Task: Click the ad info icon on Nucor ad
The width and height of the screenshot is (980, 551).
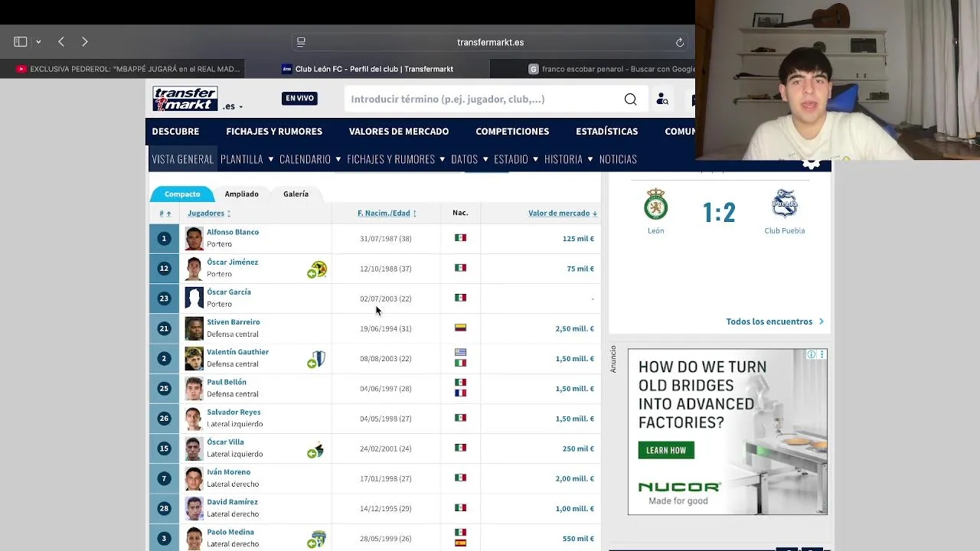Action: [812, 354]
